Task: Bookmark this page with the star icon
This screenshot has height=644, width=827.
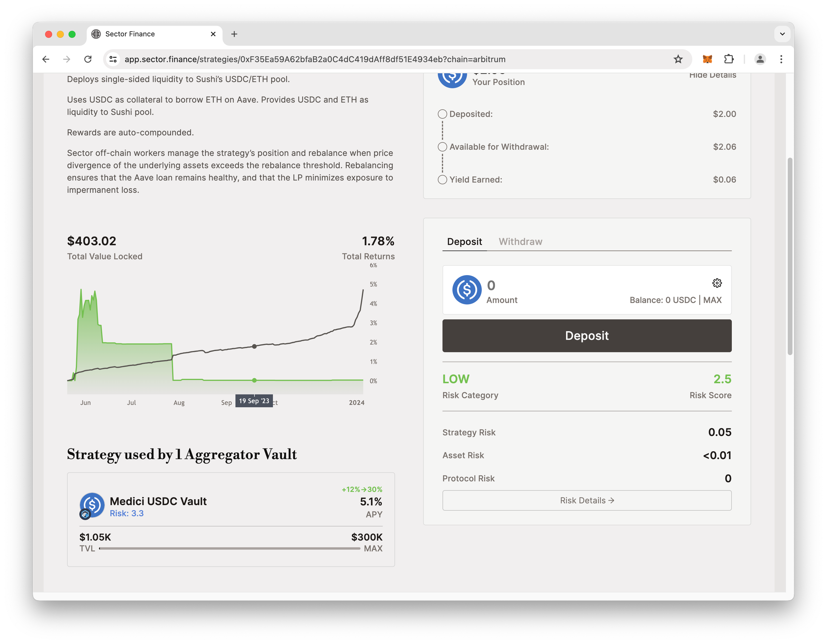Action: 678,59
